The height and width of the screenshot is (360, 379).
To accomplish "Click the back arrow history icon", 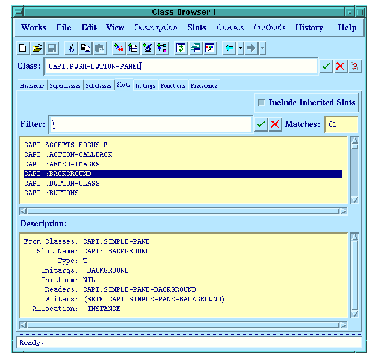I will [230, 48].
